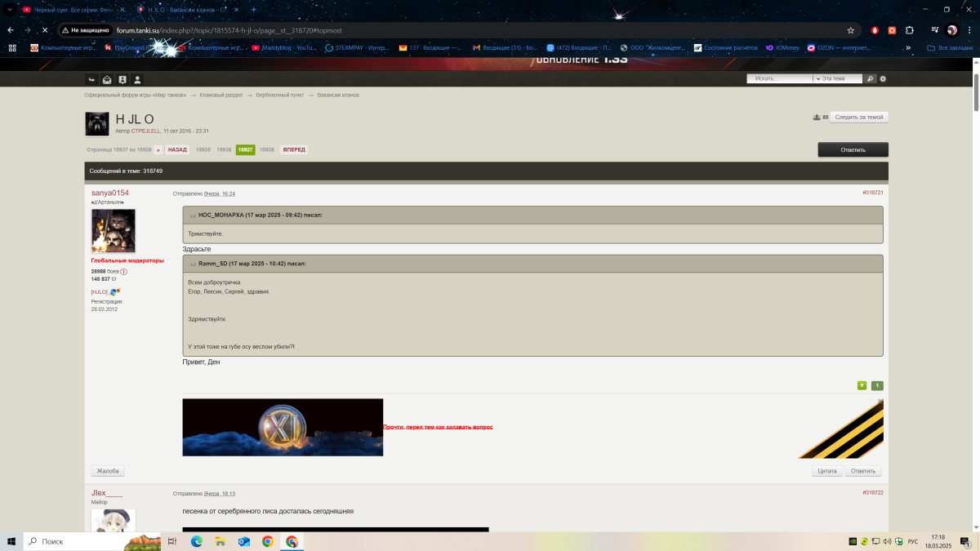Viewport: 980px width, 551px height.
Task: Open author CTPEJLELL profile link
Action: 146,131
